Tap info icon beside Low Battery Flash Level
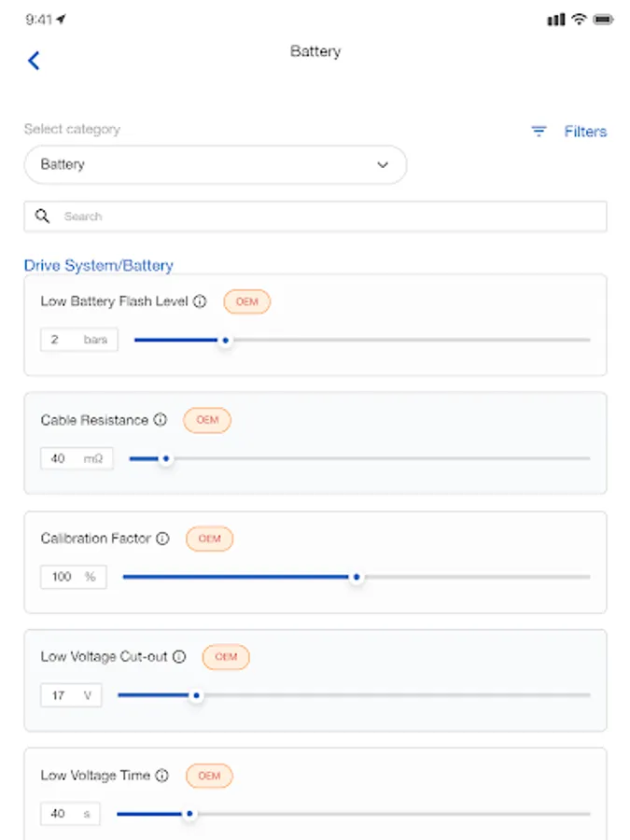 199,301
